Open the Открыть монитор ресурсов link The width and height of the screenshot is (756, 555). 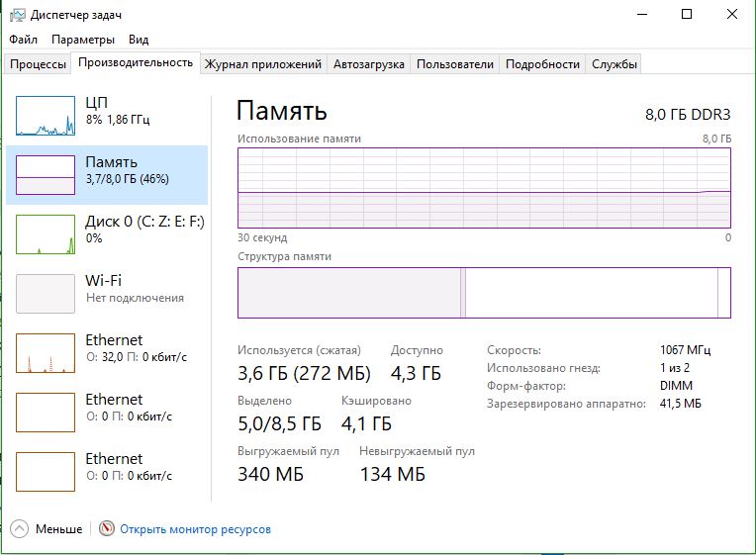tap(195, 529)
